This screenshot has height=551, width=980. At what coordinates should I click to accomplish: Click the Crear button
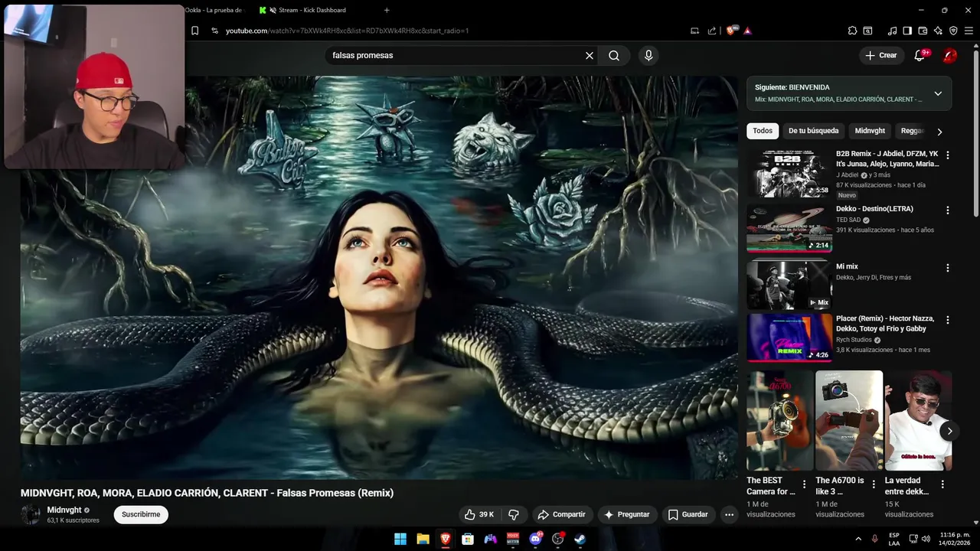coord(880,55)
